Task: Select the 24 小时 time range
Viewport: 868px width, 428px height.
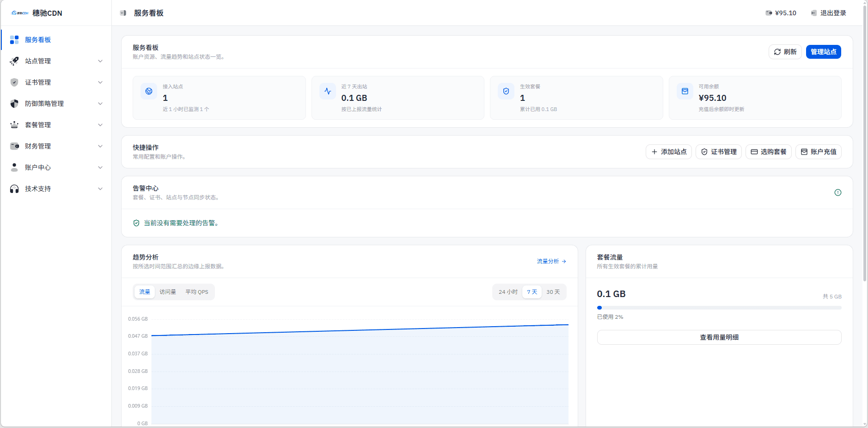Action: coord(508,292)
